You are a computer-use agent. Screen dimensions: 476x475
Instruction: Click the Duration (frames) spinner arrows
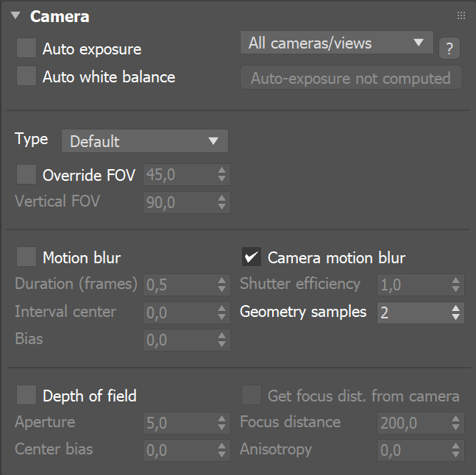[222, 285]
